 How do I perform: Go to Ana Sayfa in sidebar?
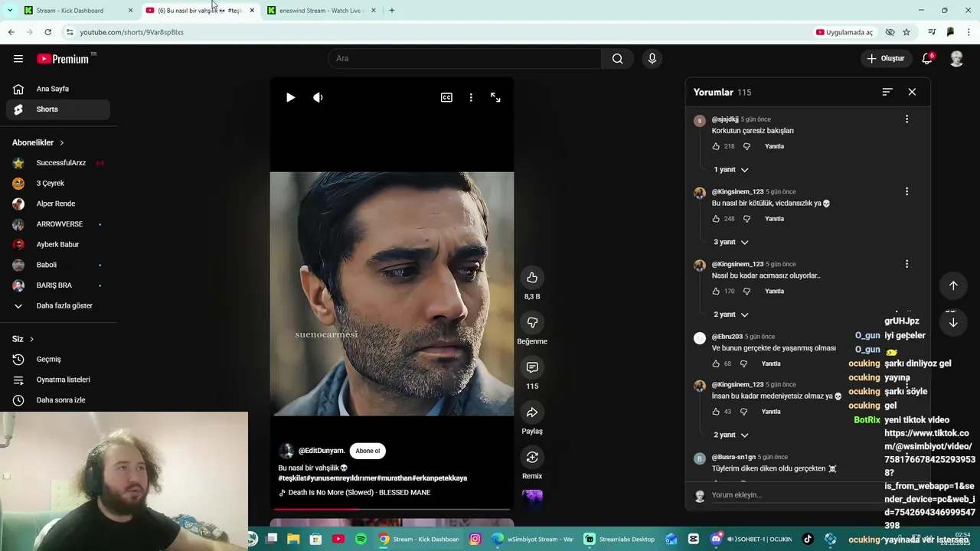tap(58, 89)
